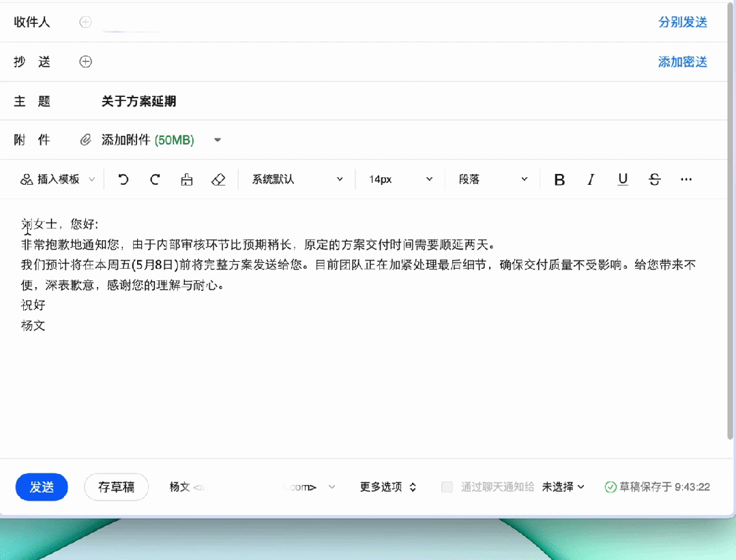Expand the sender address dropdown
Image resolution: width=736 pixels, height=560 pixels.
tap(332, 487)
